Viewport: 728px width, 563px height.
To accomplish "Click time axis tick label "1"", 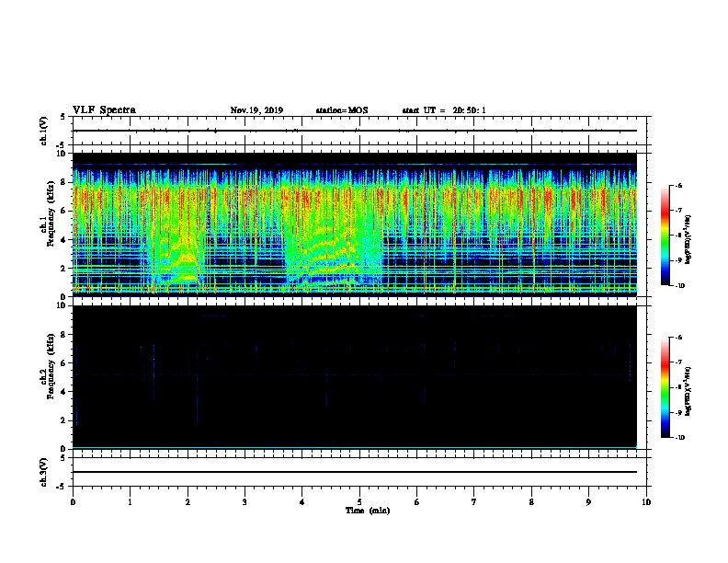I will pyautogui.click(x=130, y=501).
